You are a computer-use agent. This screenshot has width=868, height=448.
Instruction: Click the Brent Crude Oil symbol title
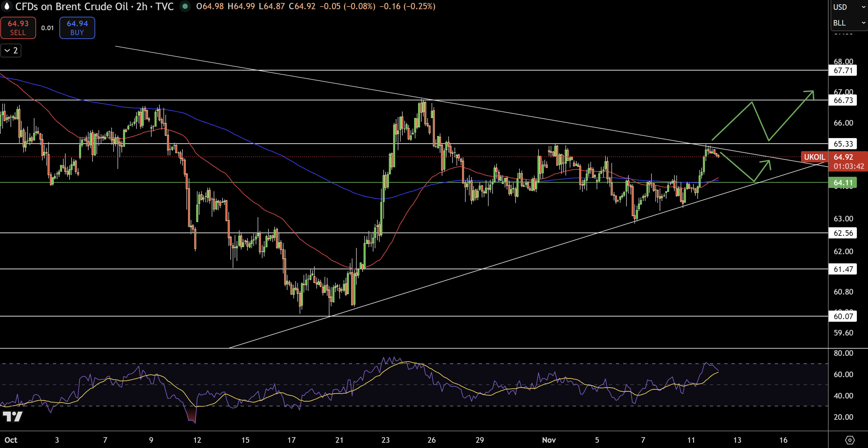click(x=72, y=7)
